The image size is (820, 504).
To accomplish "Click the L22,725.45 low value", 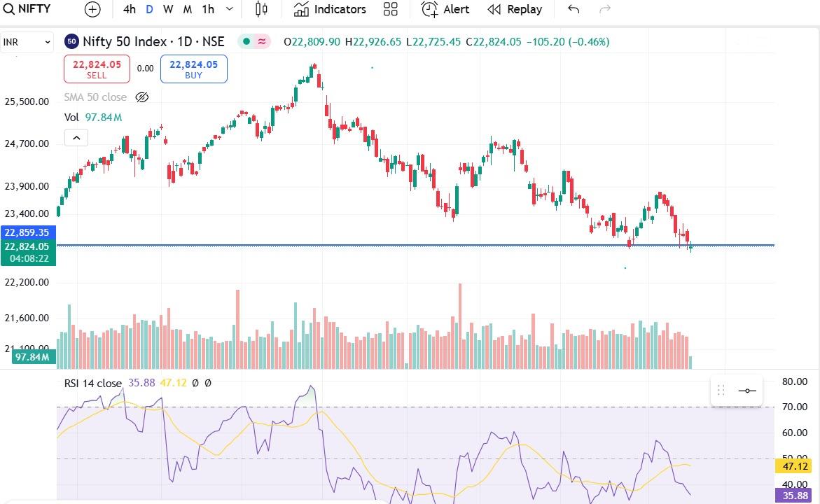I will (x=433, y=42).
